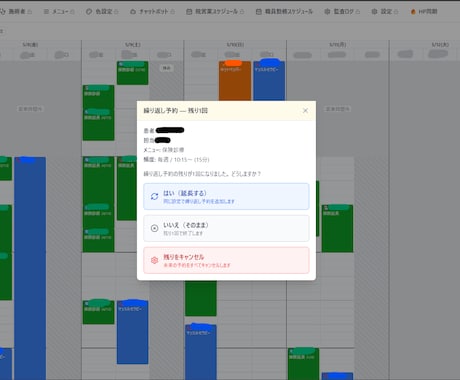
Task: Go to 院営業スケジュール in the top navigation
Action: click(x=215, y=12)
